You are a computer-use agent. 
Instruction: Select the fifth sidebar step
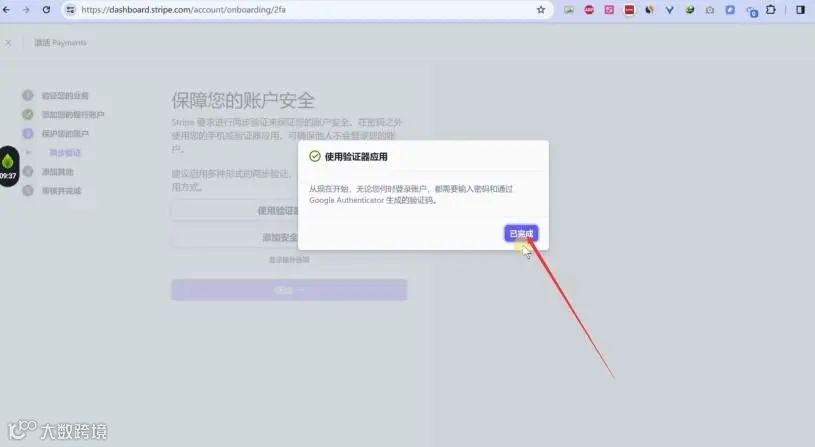pos(49,172)
